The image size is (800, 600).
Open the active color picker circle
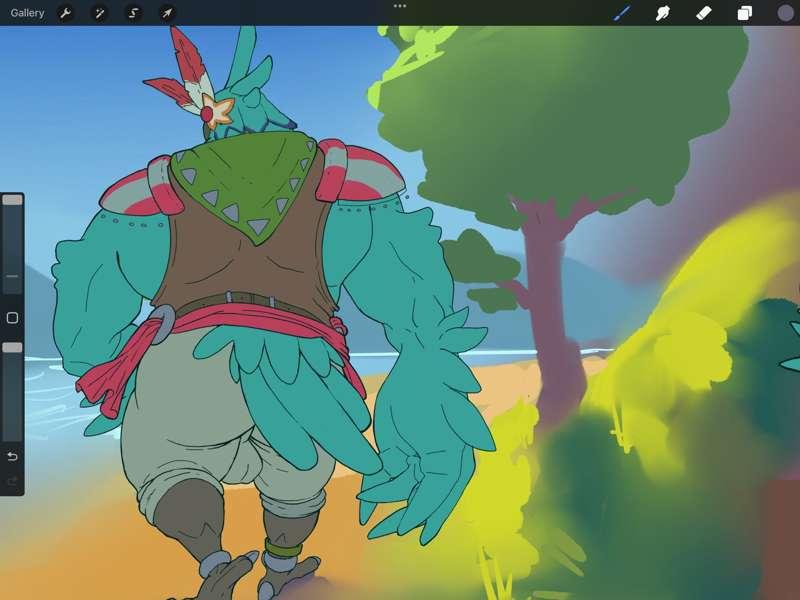786,13
